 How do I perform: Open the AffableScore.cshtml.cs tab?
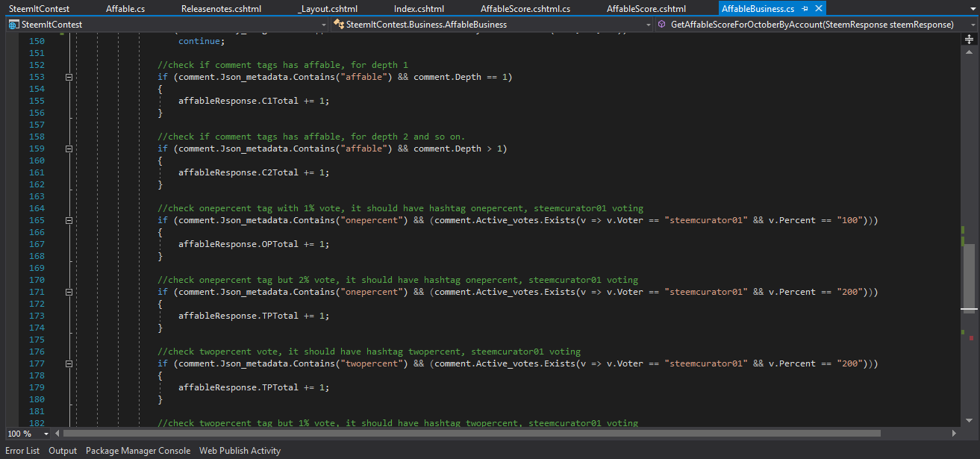(525, 9)
